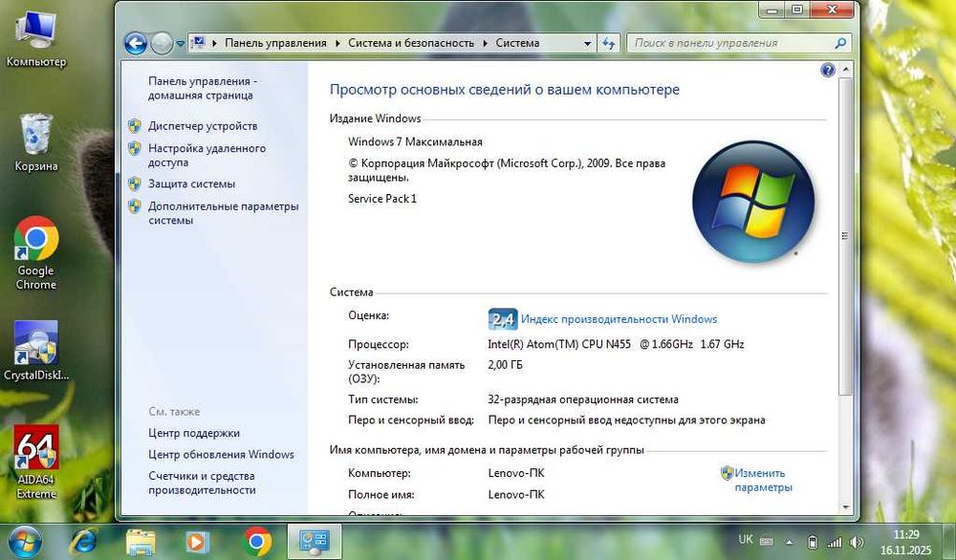This screenshot has width=956, height=560.
Task: Select 'Система и безопасность' breadcrumb segment
Action: [x=411, y=43]
